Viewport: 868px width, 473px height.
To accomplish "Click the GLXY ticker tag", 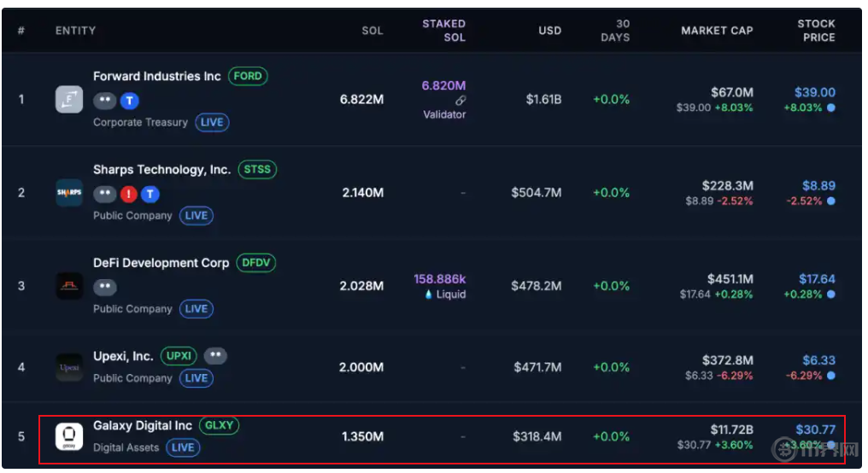I will [220, 425].
